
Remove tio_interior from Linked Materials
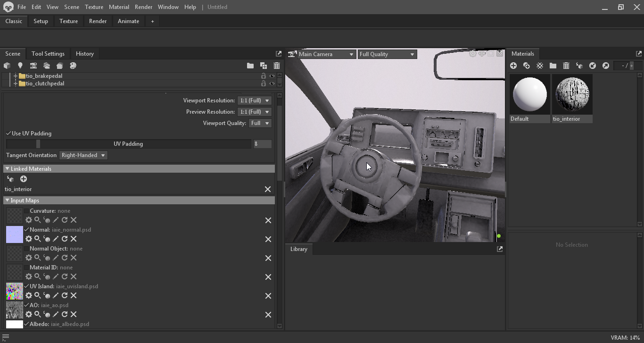pyautogui.click(x=268, y=189)
